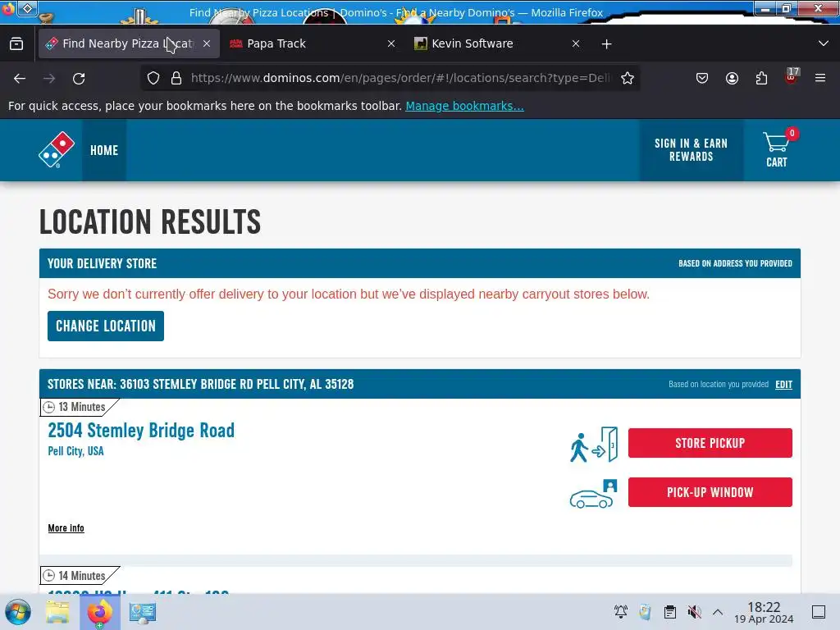
Task: Close the Papa Track tab
Action: (x=391, y=44)
